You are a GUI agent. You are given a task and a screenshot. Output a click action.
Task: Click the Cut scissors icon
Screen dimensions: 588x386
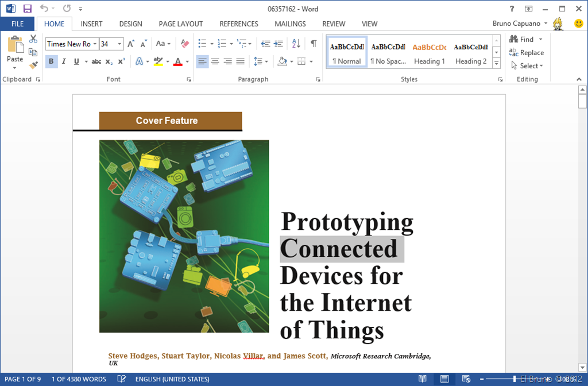point(33,40)
